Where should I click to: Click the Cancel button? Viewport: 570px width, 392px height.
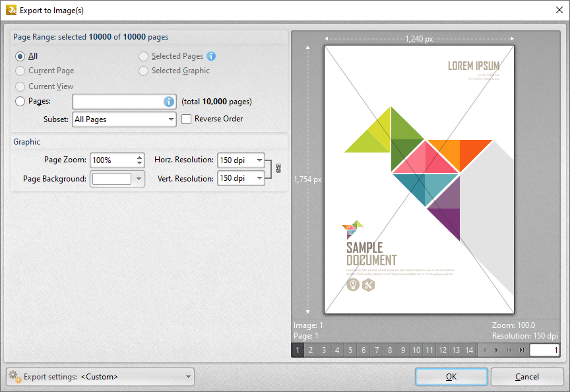click(527, 376)
